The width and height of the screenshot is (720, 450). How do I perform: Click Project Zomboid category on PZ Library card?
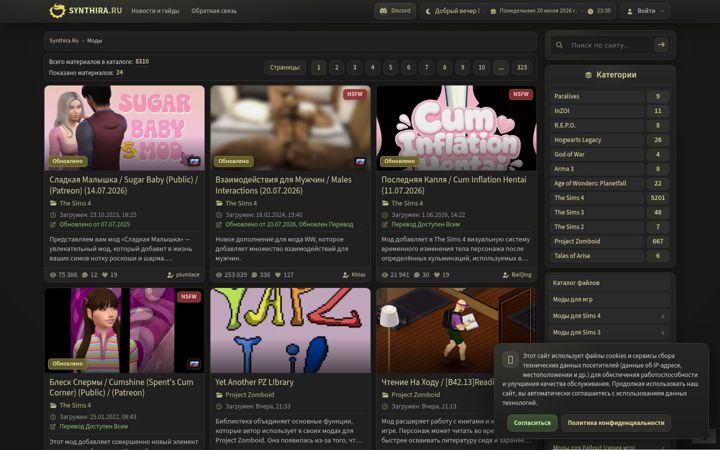pos(250,395)
